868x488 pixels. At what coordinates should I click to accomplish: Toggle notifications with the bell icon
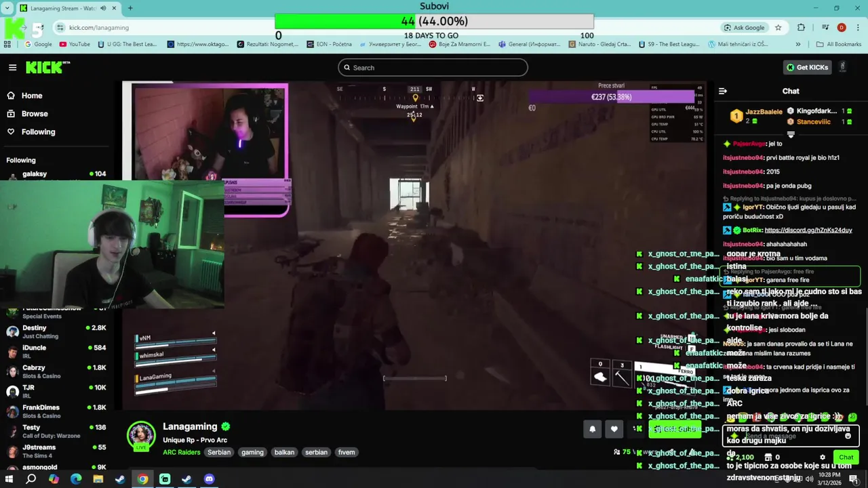click(x=592, y=428)
